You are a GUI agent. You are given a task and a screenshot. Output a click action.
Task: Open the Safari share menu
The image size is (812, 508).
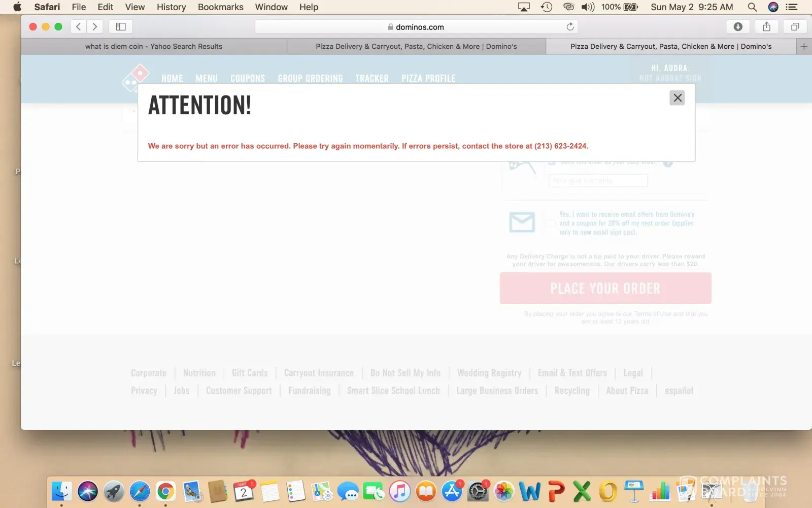click(766, 27)
